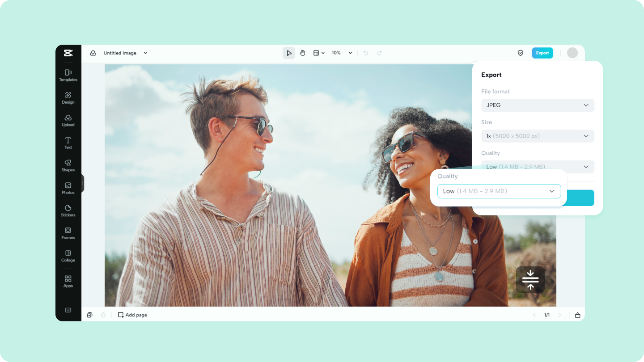Open the layout options dropdown in the toolbar

[x=319, y=53]
